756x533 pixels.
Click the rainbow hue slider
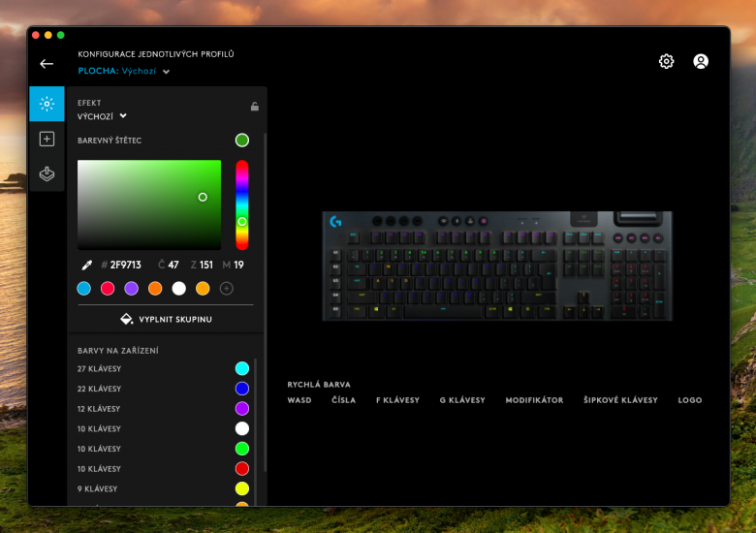pyautogui.click(x=242, y=204)
